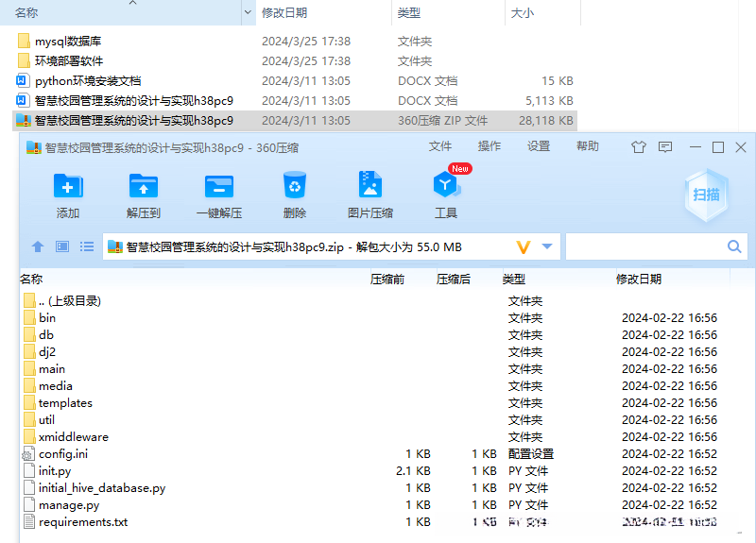
Task: Select the python环境安装文档 DOCX icon
Action: click(22, 80)
